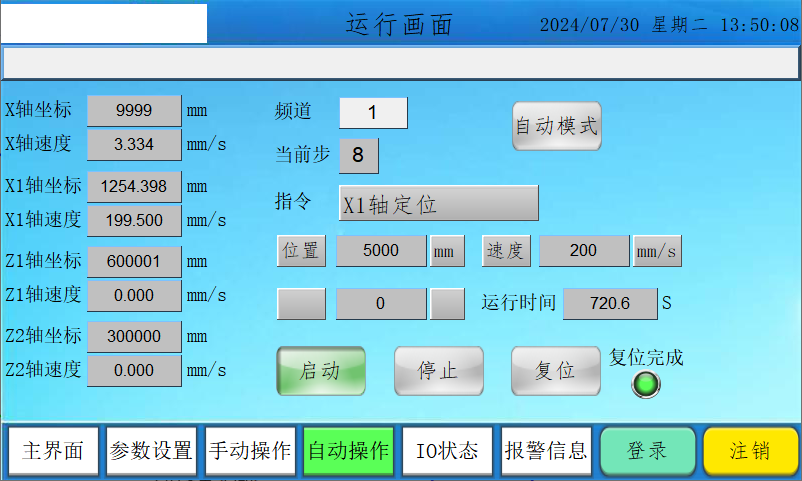Click the 速度 value field showing 200
The height and width of the screenshot is (481, 802).
pyautogui.click(x=584, y=251)
